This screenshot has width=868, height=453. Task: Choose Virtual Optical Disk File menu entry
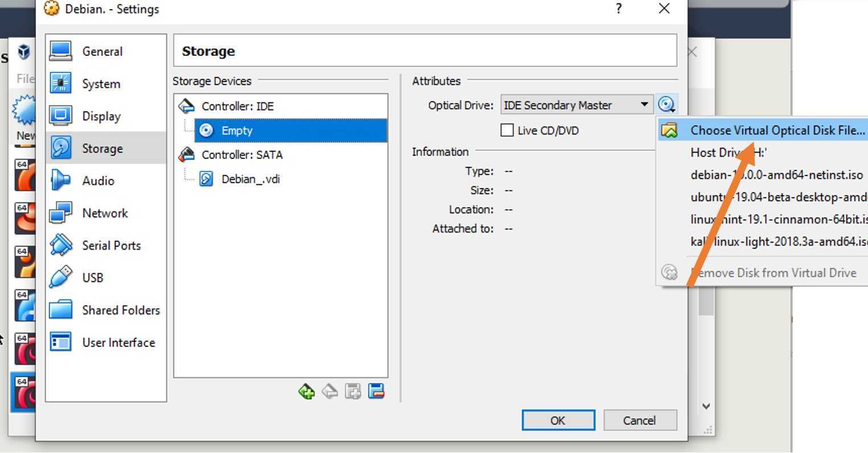pyautogui.click(x=763, y=130)
